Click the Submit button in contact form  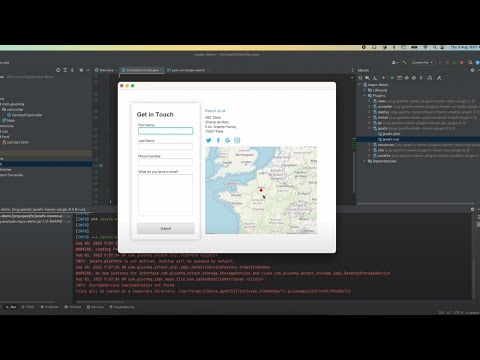166,228
